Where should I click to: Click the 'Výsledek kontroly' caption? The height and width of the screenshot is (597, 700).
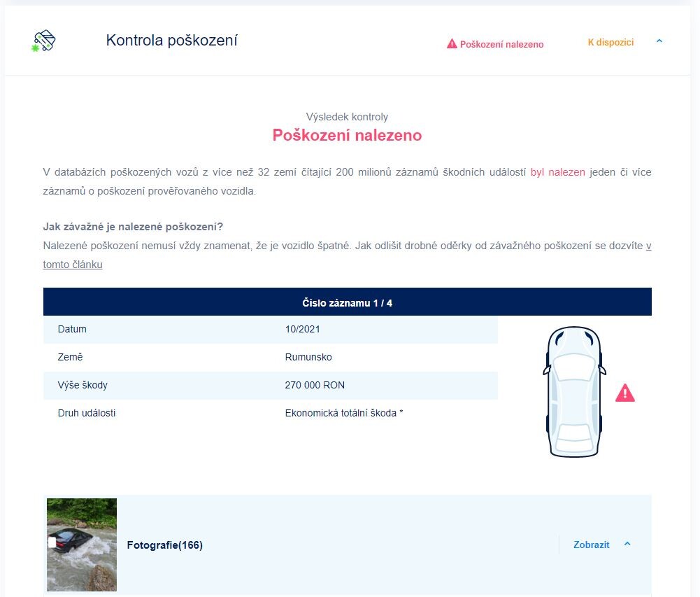pos(347,117)
